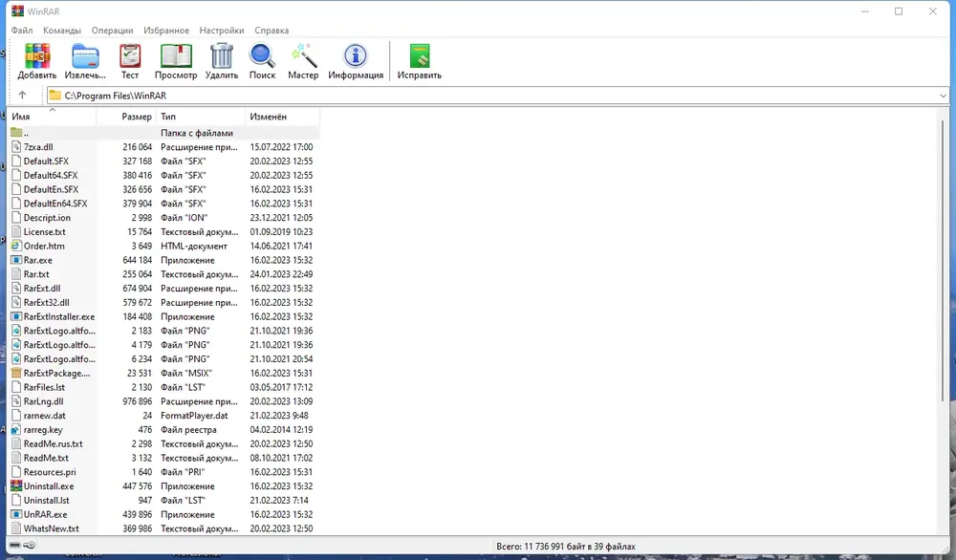Expand the address path dropdown arrow

(943, 96)
